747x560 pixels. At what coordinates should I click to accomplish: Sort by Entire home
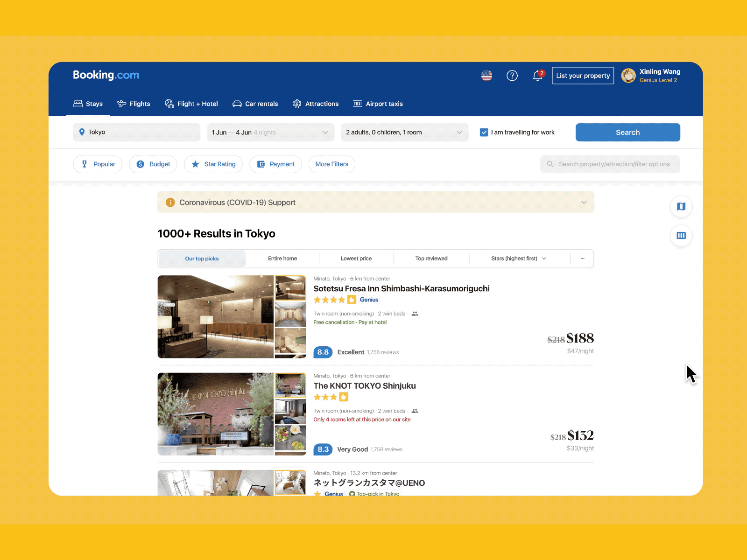click(282, 259)
